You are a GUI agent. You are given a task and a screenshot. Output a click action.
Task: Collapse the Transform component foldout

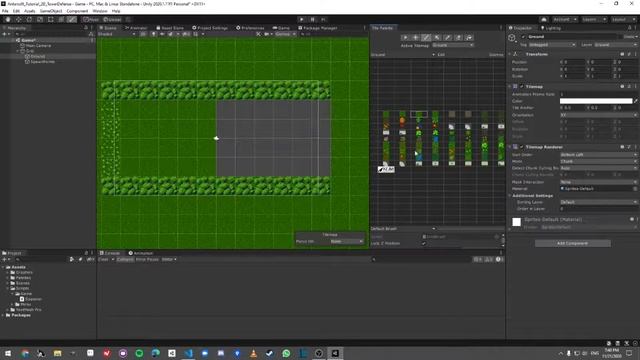click(x=510, y=54)
